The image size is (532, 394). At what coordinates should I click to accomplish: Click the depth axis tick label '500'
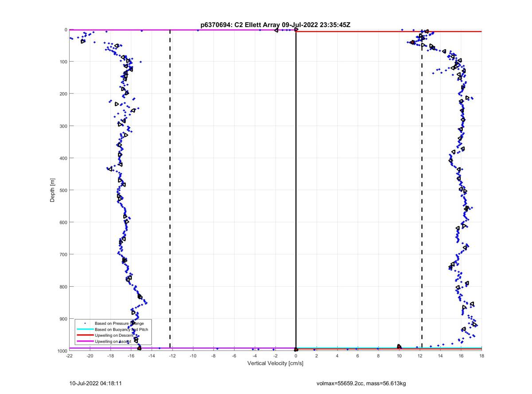pos(63,190)
